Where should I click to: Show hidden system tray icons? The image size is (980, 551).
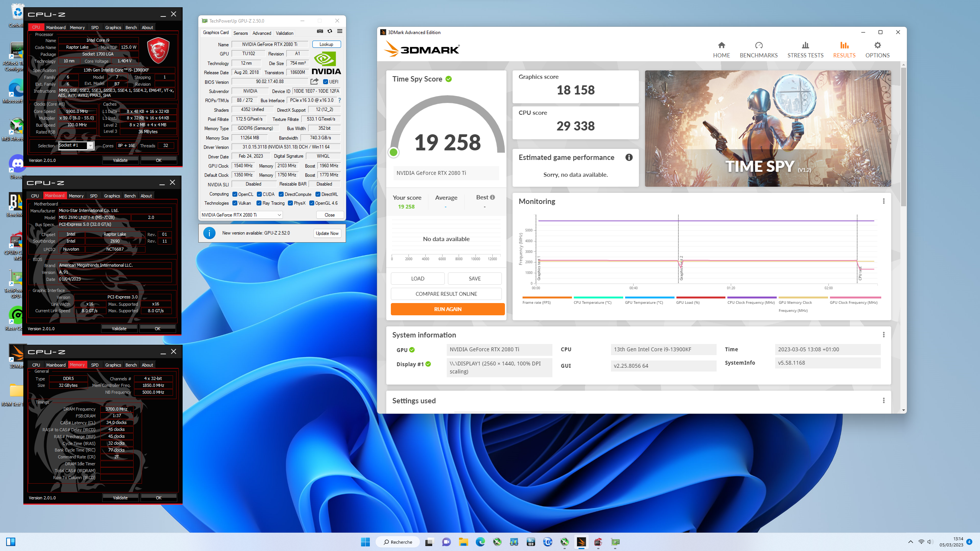pos(911,542)
